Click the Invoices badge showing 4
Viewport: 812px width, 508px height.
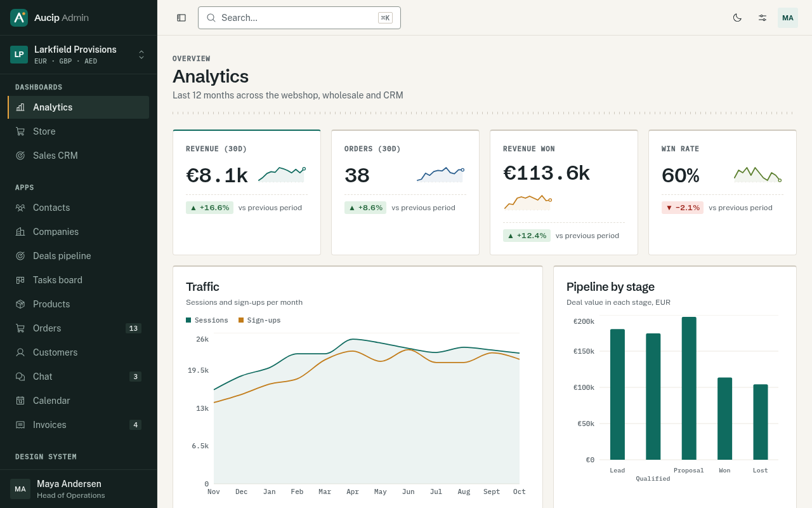135,425
